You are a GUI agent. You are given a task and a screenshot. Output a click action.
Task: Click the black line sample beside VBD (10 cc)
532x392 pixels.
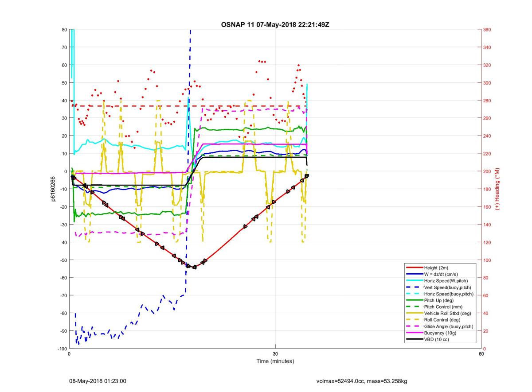click(x=414, y=339)
